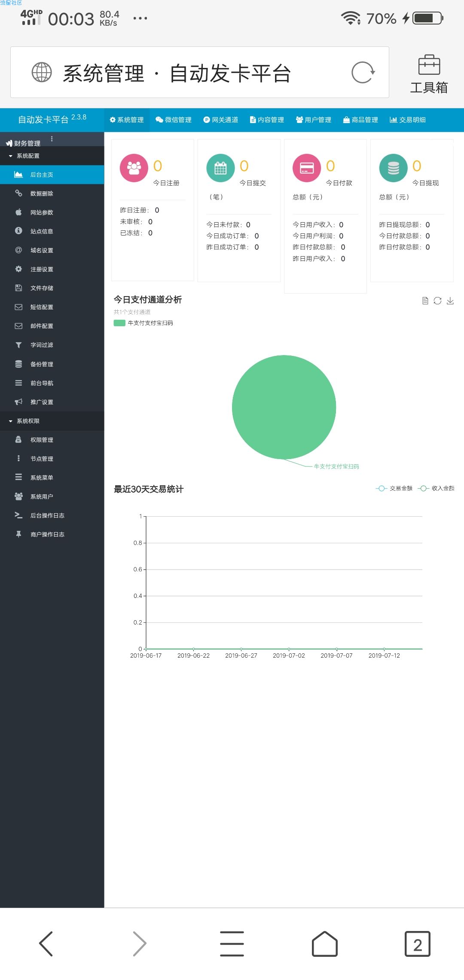Open the browser menu icon

pos(232,944)
